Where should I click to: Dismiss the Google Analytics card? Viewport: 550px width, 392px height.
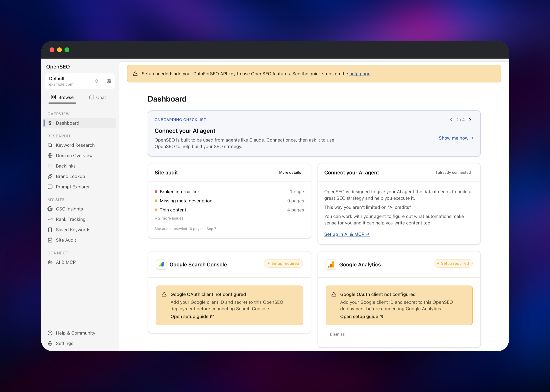(x=337, y=334)
